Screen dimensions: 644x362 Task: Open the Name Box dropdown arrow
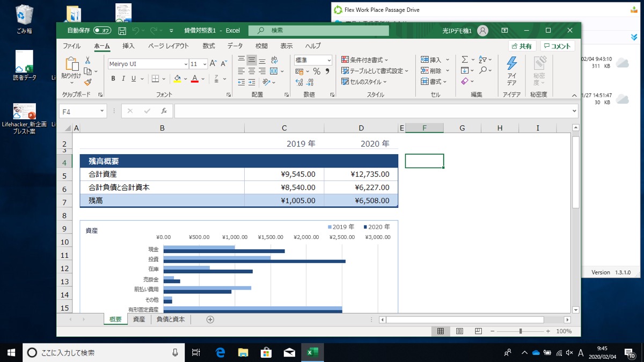coord(102,111)
